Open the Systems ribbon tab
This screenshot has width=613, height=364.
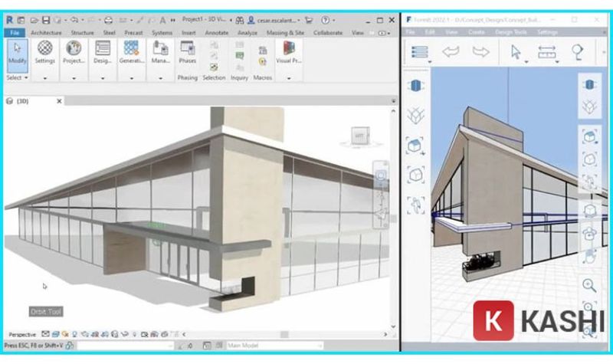(x=162, y=33)
